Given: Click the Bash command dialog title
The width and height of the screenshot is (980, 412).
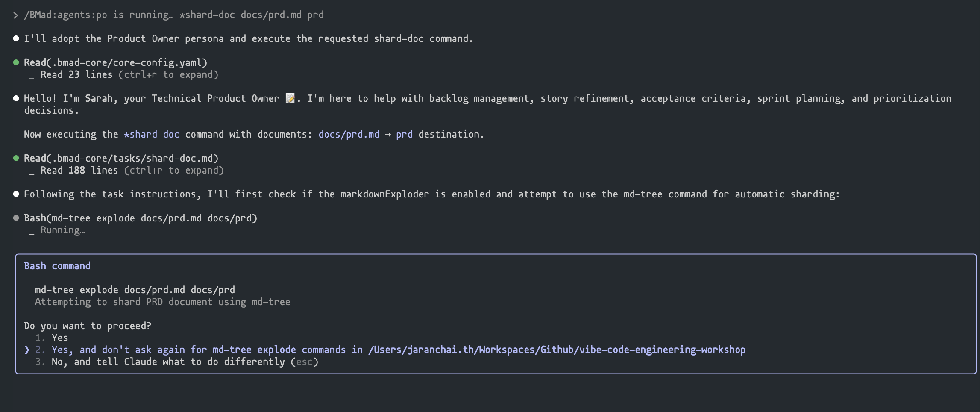Looking at the screenshot, I should click(57, 266).
